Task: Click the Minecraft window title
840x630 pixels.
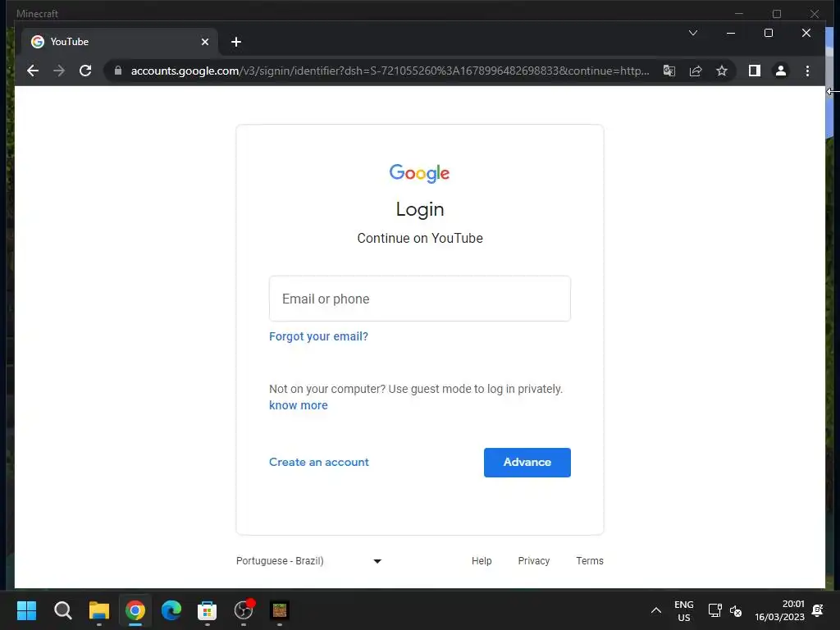Action: coord(37,13)
